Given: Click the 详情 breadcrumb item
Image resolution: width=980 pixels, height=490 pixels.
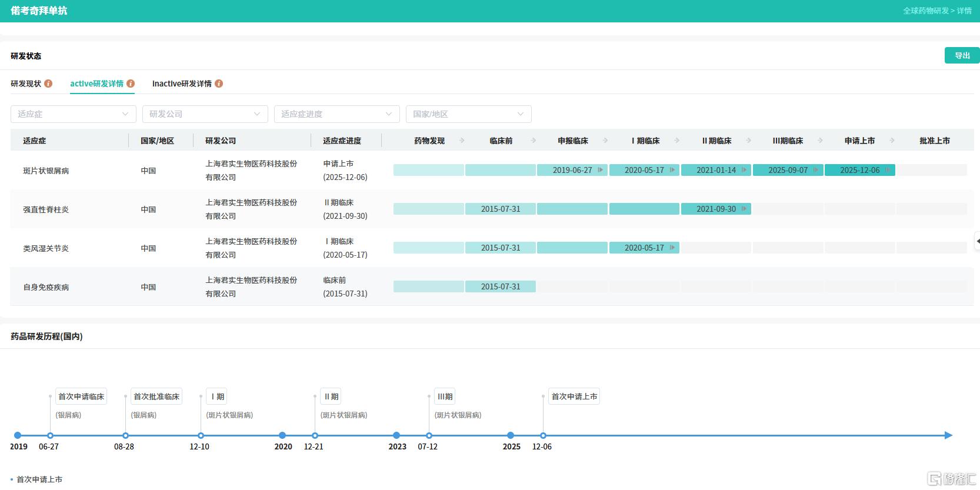Looking at the screenshot, I should coord(964,11).
